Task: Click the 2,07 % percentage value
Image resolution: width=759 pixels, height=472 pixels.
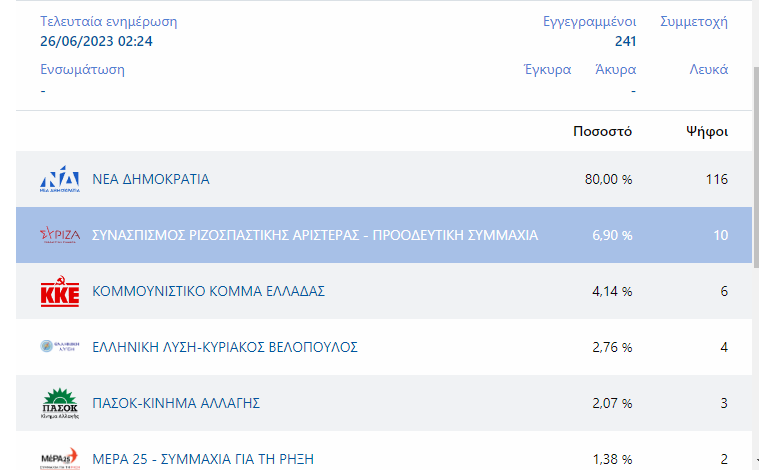Action: [612, 403]
